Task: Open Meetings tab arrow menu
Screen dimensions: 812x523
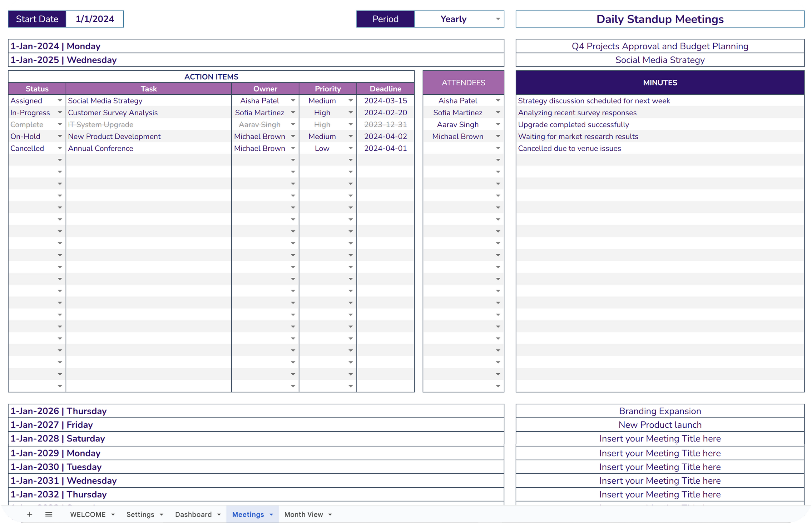Action: [271, 515]
